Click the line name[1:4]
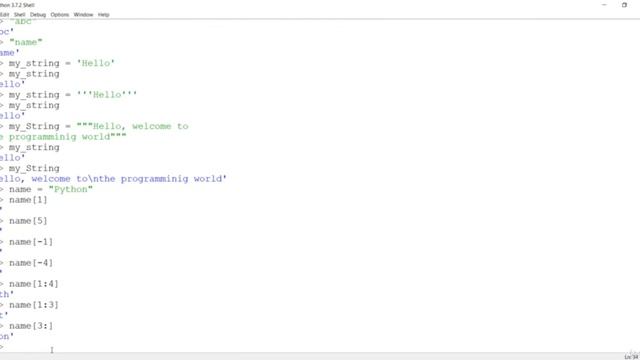640x360 pixels. (x=33, y=284)
